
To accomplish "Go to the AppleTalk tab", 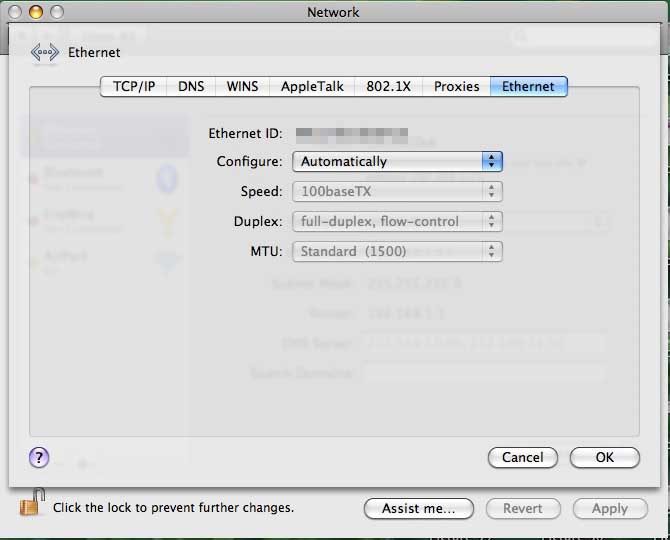I will point(312,87).
